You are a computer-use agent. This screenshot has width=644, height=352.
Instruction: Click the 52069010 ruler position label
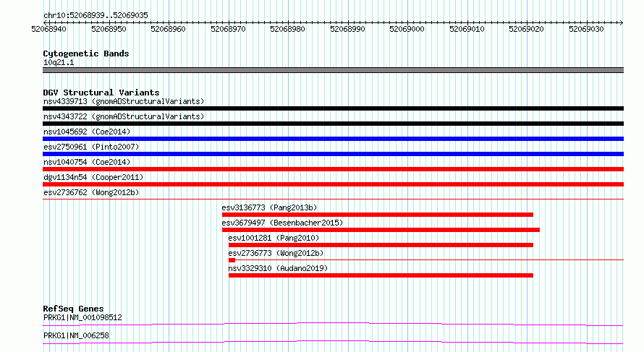[x=467, y=29]
